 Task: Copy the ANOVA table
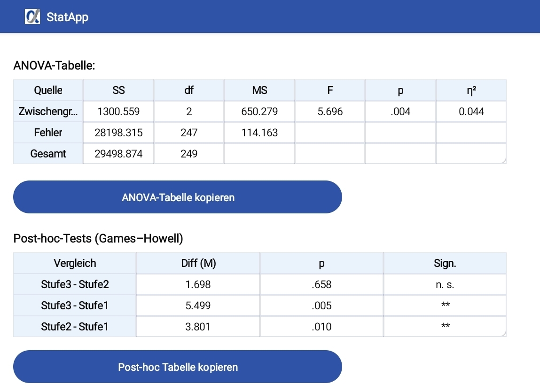178,197
